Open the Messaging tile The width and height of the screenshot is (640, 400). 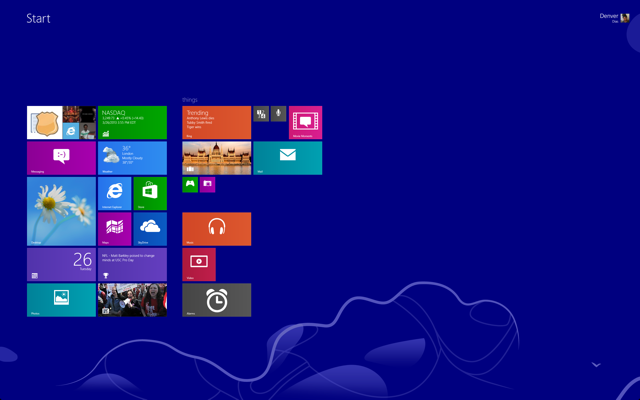click(x=61, y=158)
